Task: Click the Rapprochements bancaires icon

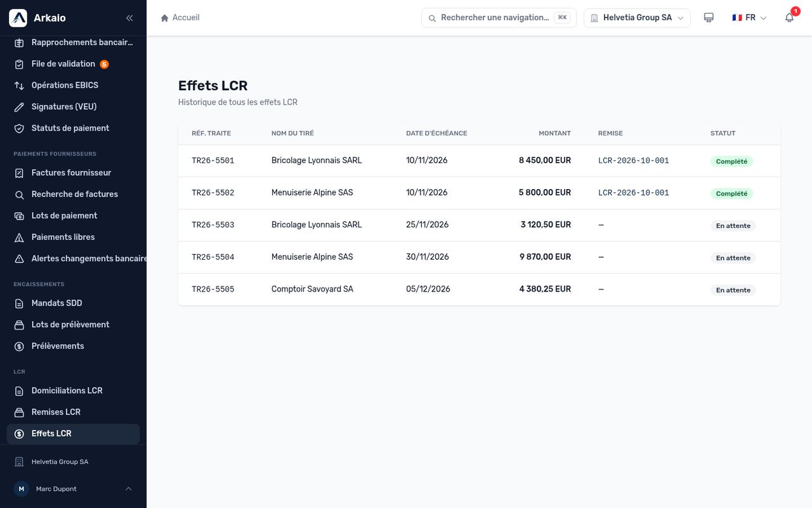Action: (19, 43)
